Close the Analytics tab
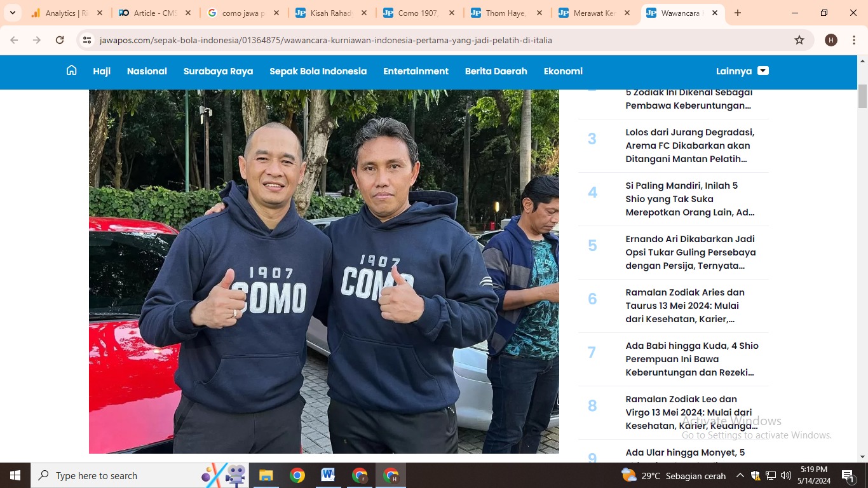This screenshot has width=868, height=488. 100,13
